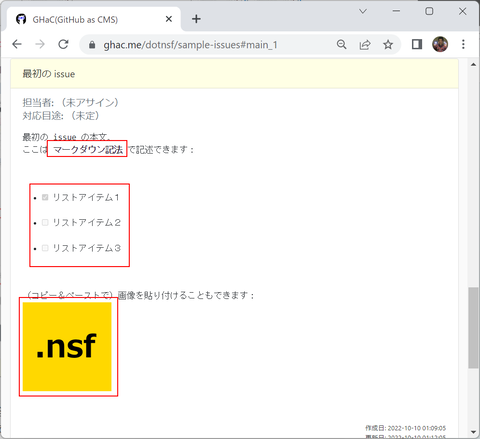This screenshot has height=439, width=480.
Task: Click the vertical scrollbar thumb
Action: (473, 328)
